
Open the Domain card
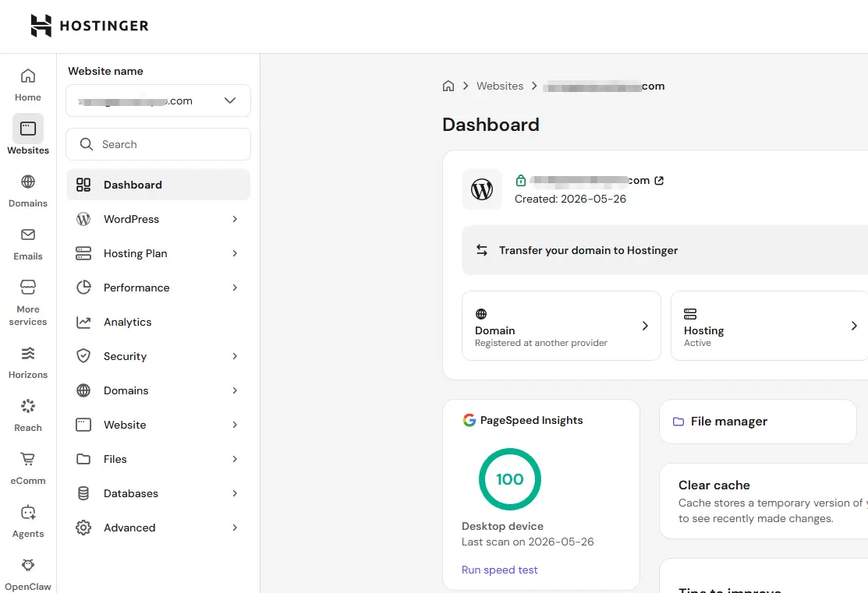point(562,326)
